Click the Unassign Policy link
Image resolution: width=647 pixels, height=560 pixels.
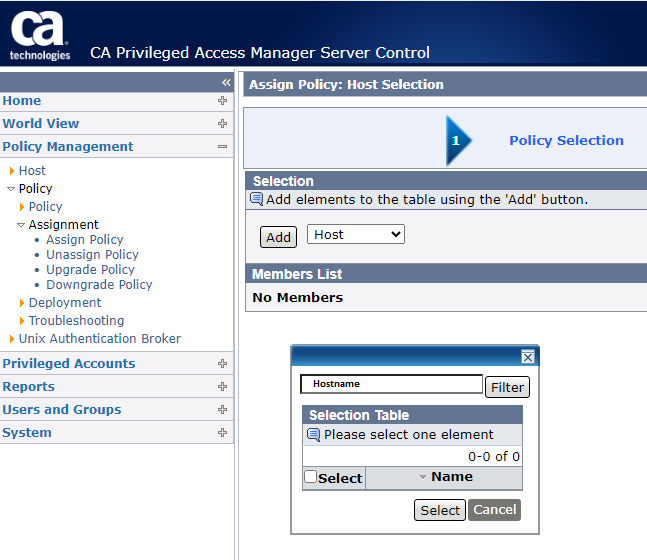tap(92, 255)
